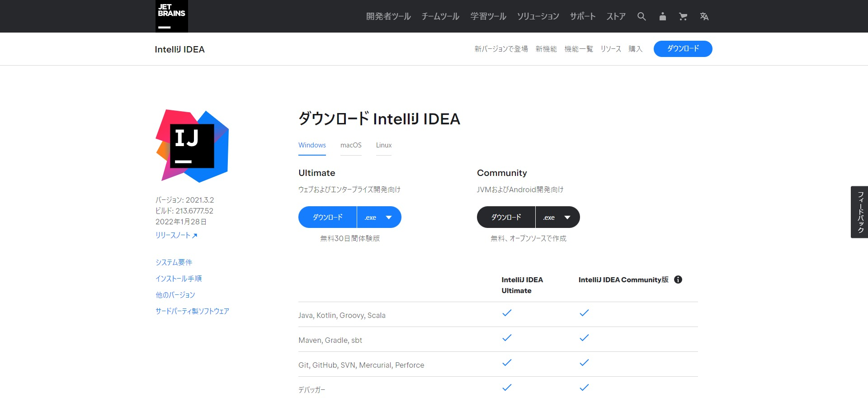Screen dimensions: 868x398
Task: Click JVMおよびAndroid開発向け description
Action: point(520,190)
